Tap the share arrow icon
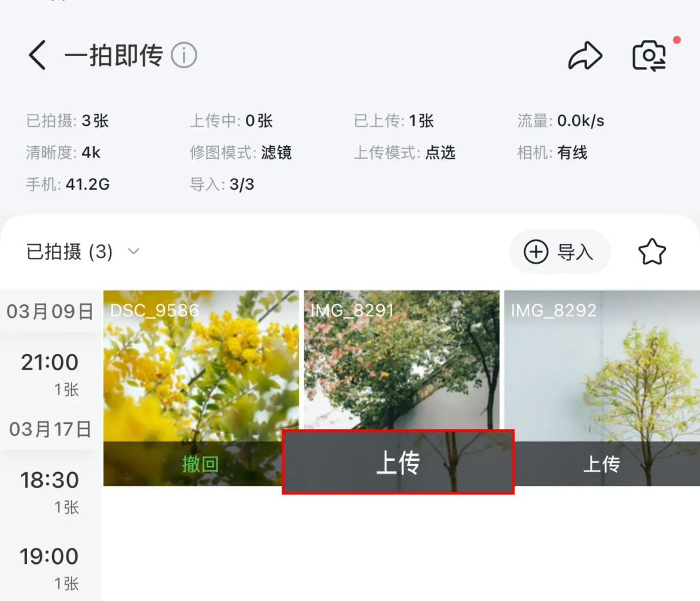This screenshot has height=601, width=700. pyautogui.click(x=585, y=56)
